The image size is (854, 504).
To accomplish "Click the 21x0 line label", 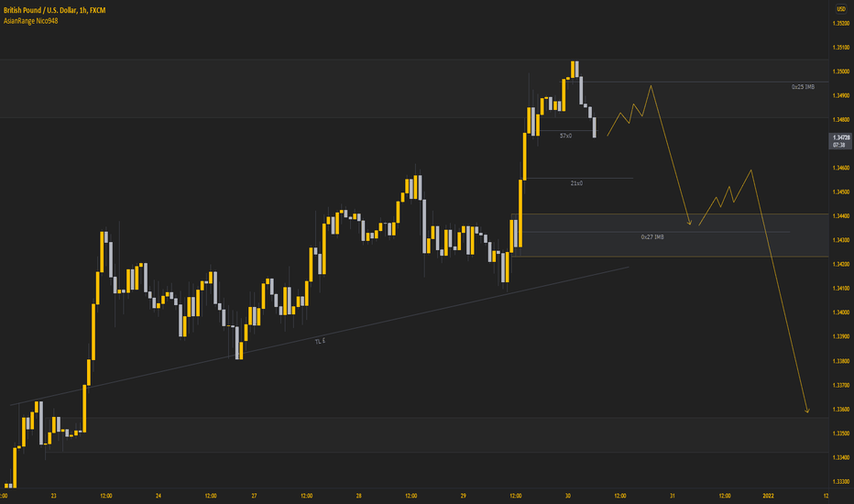I will tap(576, 183).
